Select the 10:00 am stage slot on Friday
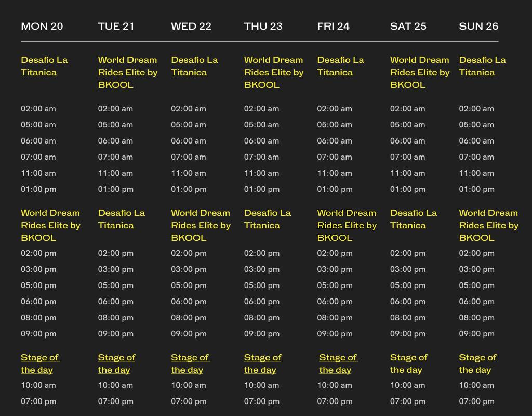The height and width of the screenshot is (416, 532). tap(335, 385)
